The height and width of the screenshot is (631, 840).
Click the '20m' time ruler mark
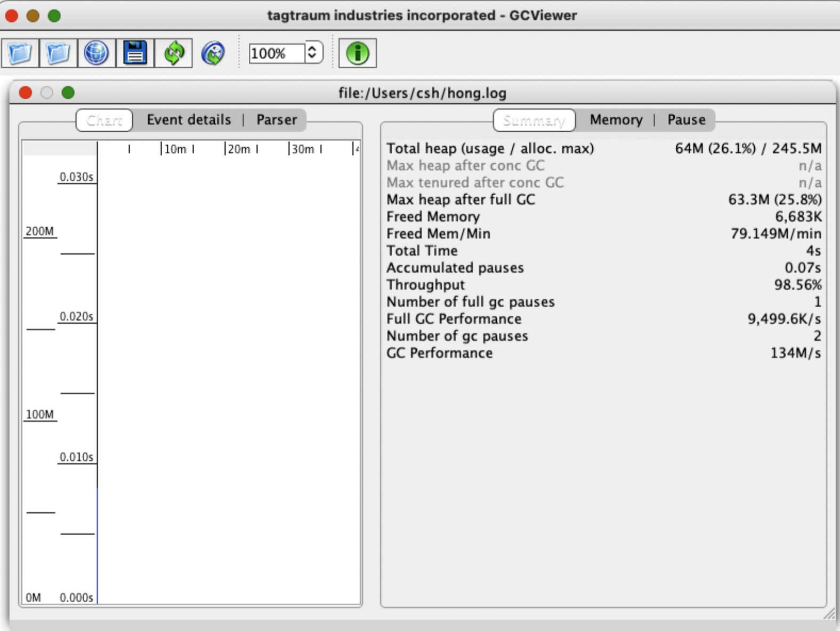pos(239,149)
